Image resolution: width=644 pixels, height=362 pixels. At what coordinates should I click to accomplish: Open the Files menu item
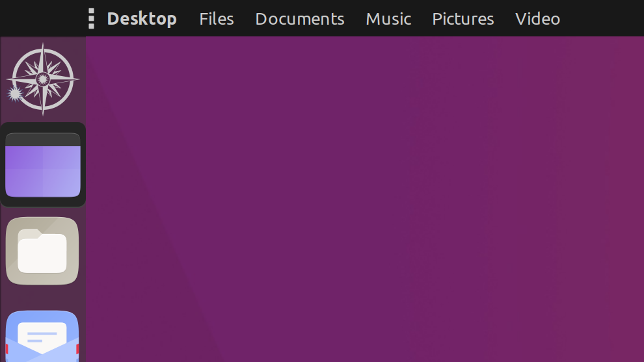point(217,19)
